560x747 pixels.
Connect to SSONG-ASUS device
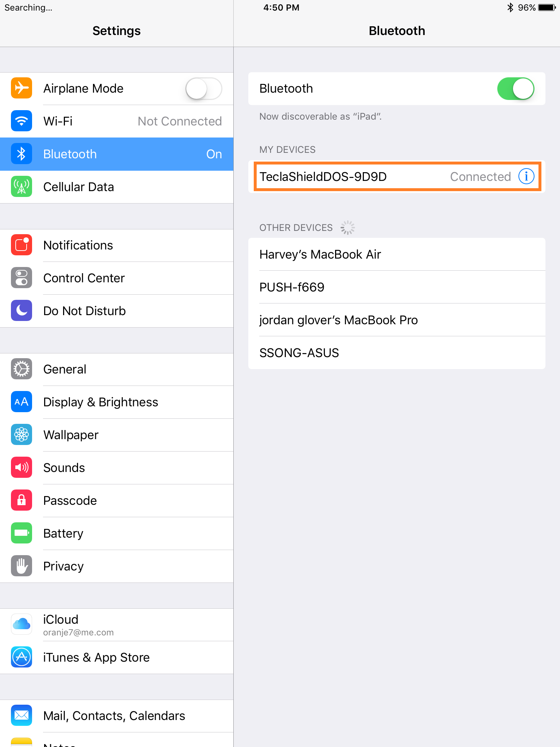click(x=397, y=353)
